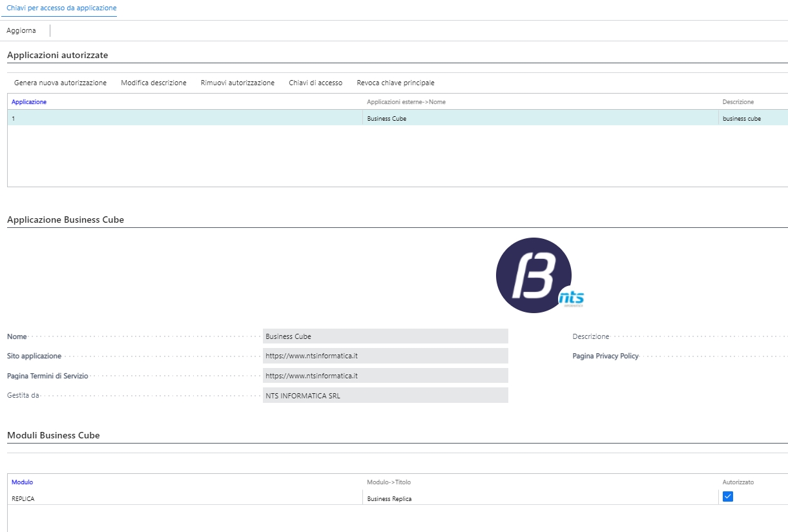
Task: Click the Business Replica title cell
Action: pyautogui.click(x=540, y=498)
